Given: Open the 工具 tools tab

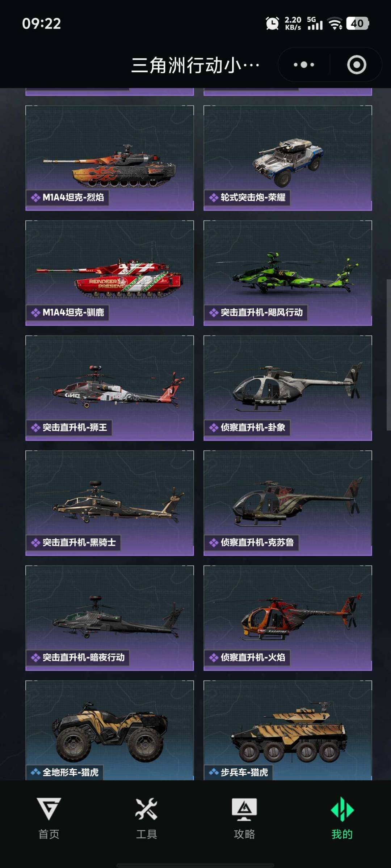Looking at the screenshot, I should click(x=147, y=818).
